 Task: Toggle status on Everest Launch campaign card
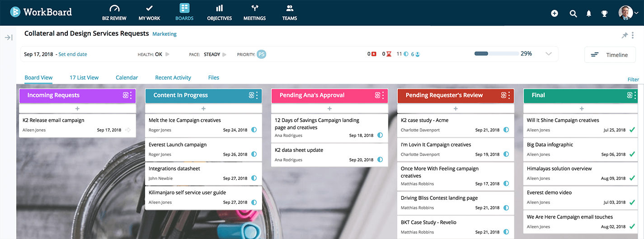(x=254, y=155)
